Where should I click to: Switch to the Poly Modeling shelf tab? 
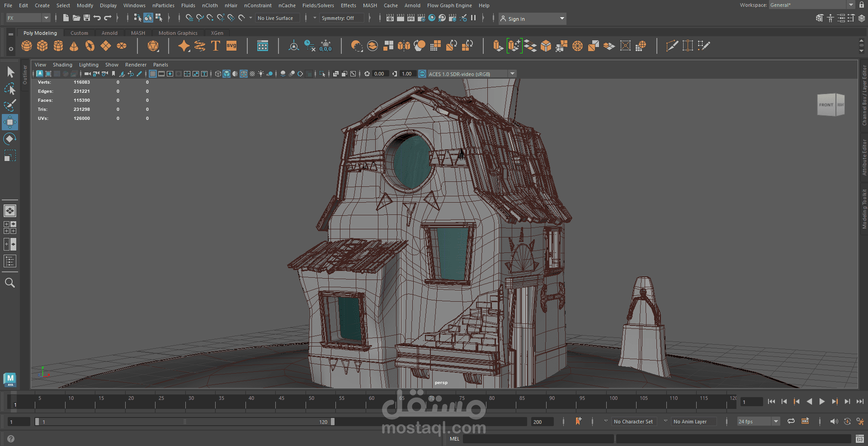(40, 33)
